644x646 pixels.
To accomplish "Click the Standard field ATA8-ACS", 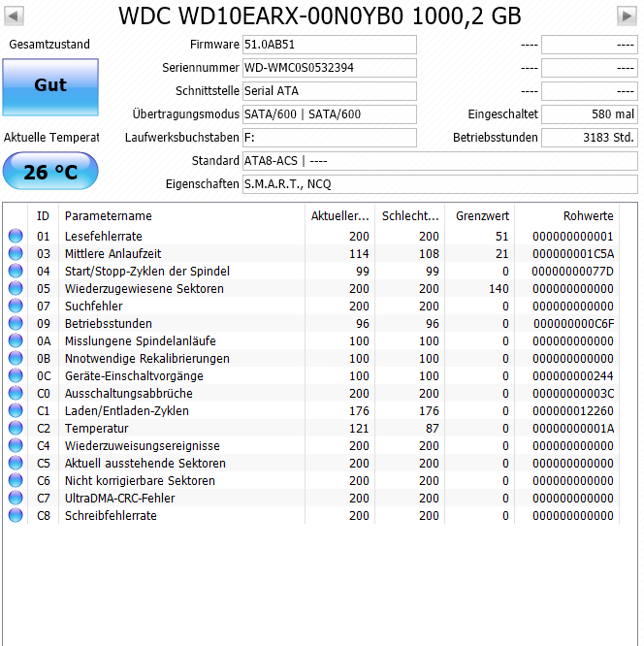I will pyautogui.click(x=439, y=161).
